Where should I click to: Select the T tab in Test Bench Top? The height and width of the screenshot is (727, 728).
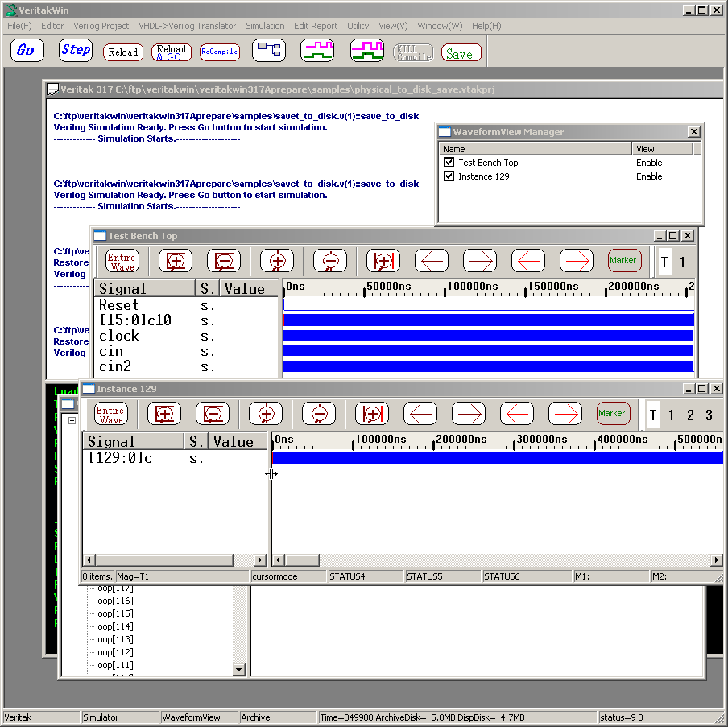(x=664, y=262)
